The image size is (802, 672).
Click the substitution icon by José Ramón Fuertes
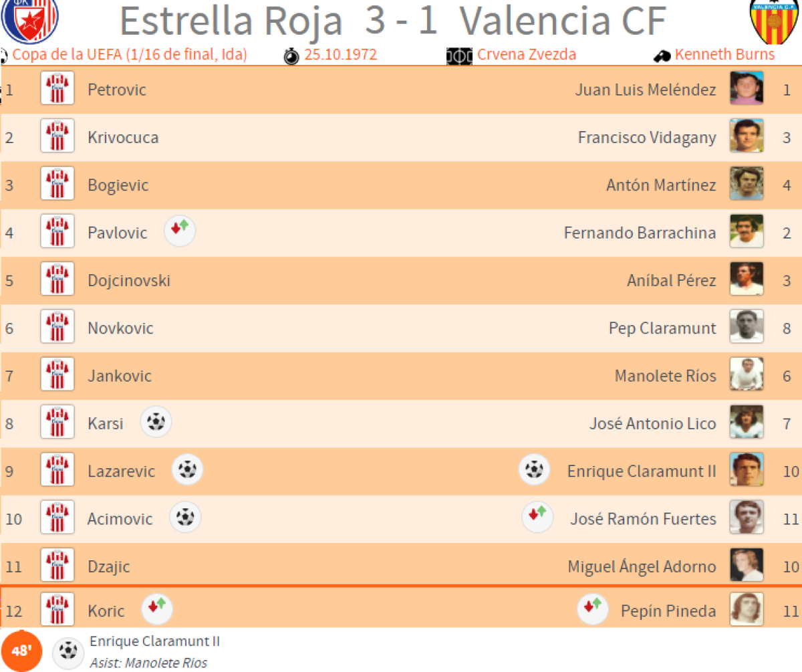point(537,518)
